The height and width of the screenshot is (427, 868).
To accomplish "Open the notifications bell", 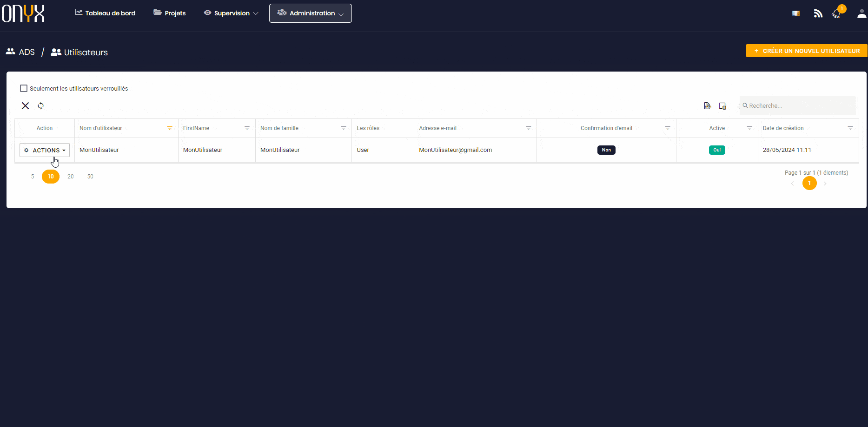I will coord(836,13).
